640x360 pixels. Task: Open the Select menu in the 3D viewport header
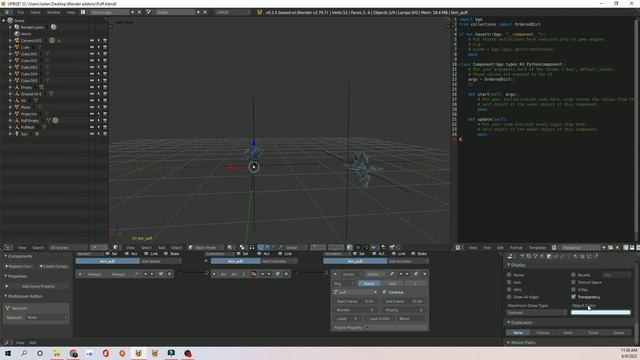146,247
